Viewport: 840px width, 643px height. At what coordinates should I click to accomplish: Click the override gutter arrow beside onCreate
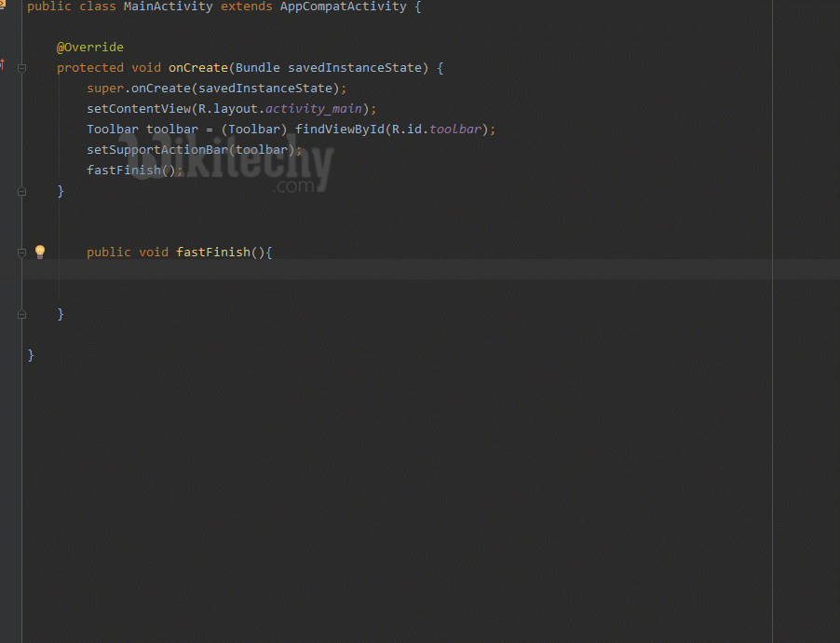[3, 65]
